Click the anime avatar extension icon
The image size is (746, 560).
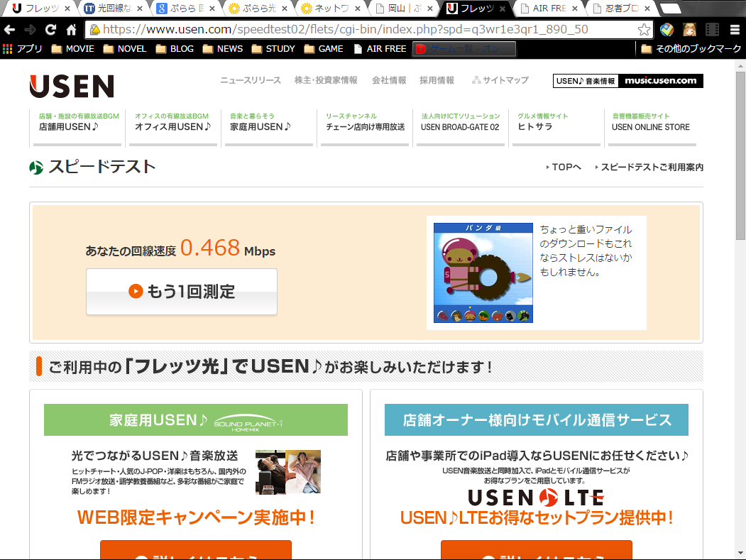pos(689,30)
